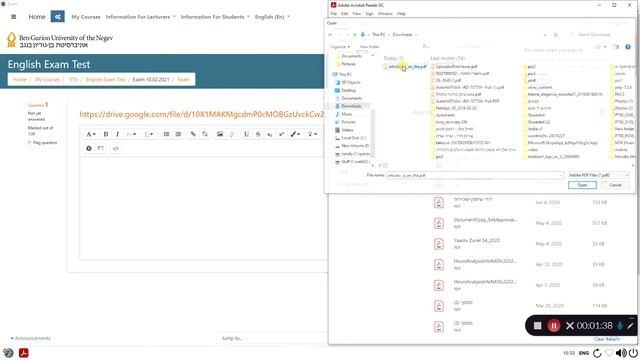Toggle HTML source view in editor
The height and width of the screenshot is (360, 640).
[x=116, y=148]
